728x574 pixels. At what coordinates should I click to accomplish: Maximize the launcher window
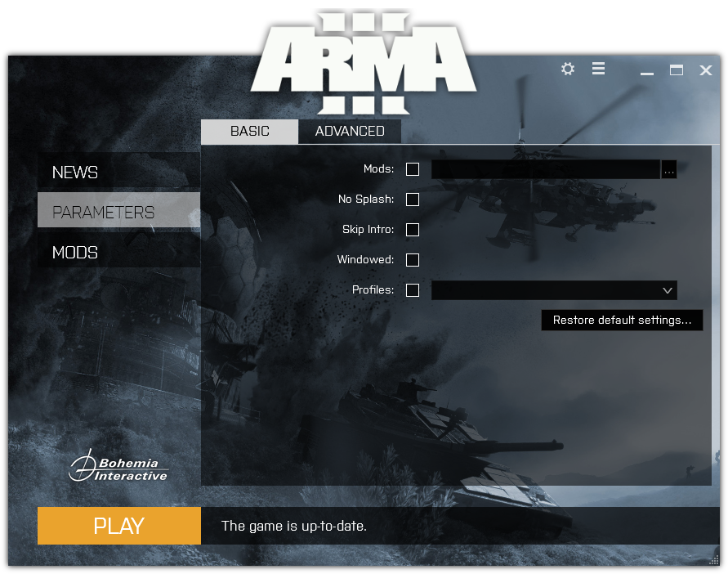click(x=677, y=70)
